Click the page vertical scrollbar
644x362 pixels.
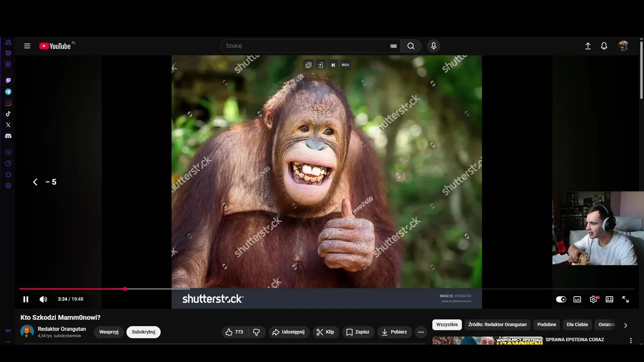pos(641,69)
